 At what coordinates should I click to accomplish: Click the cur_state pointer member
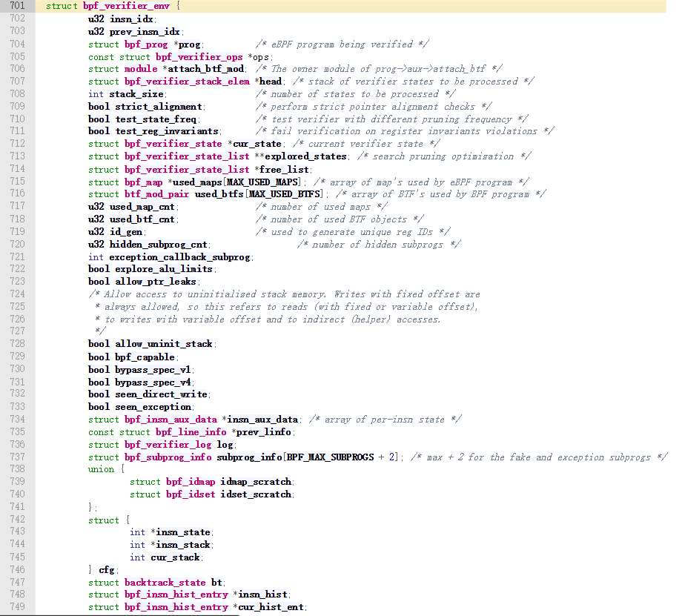coord(257,144)
